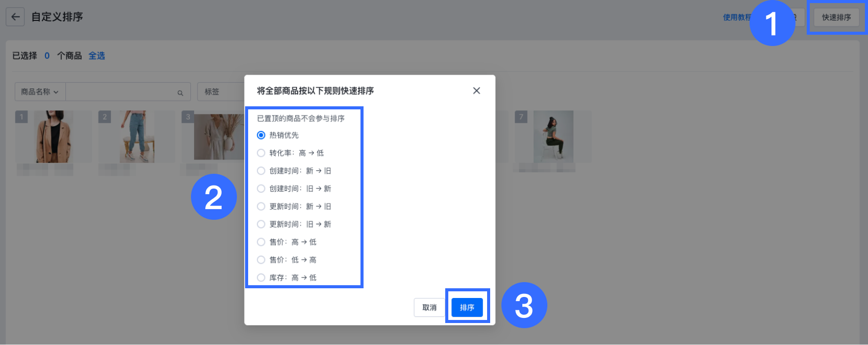
Task: Close the quick sort dialog
Action: [x=476, y=90]
